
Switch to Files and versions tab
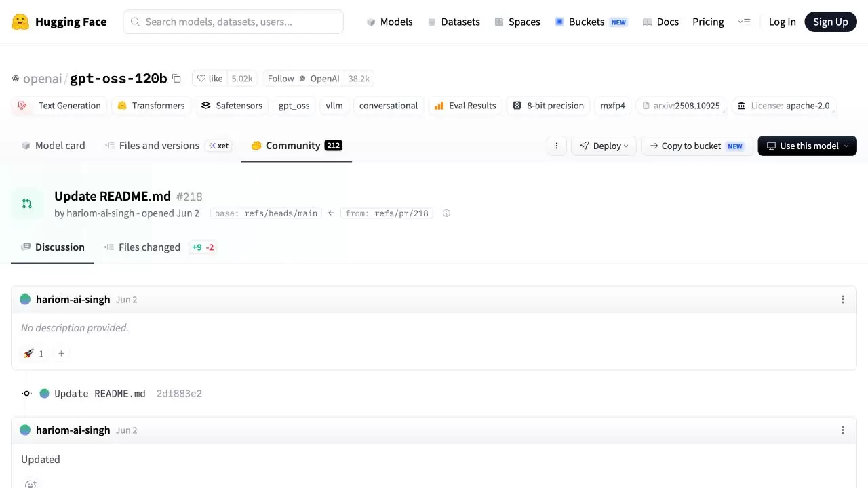[168, 146]
